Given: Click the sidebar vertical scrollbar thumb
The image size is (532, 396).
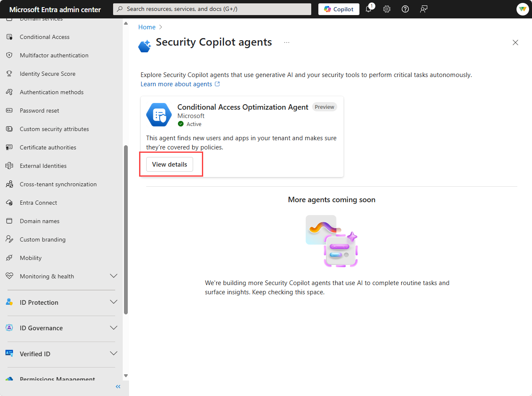Looking at the screenshot, I should 126,230.
